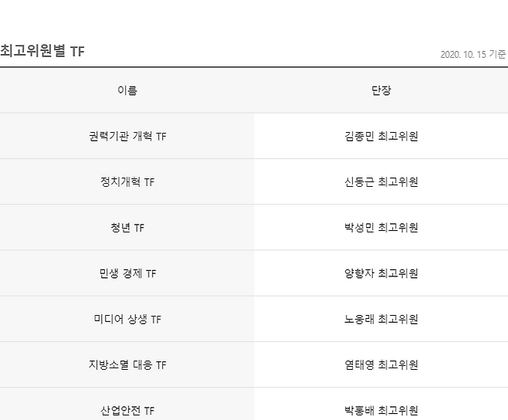
Task: Click the dark rule beneath the section title
Action: [254, 67]
